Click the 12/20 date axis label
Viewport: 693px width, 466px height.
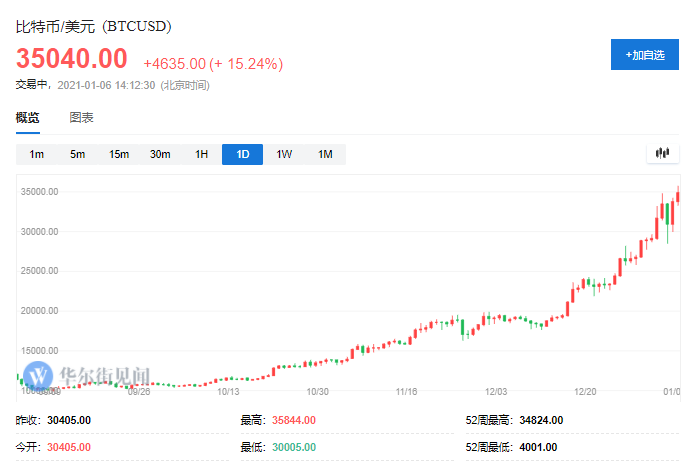585,392
